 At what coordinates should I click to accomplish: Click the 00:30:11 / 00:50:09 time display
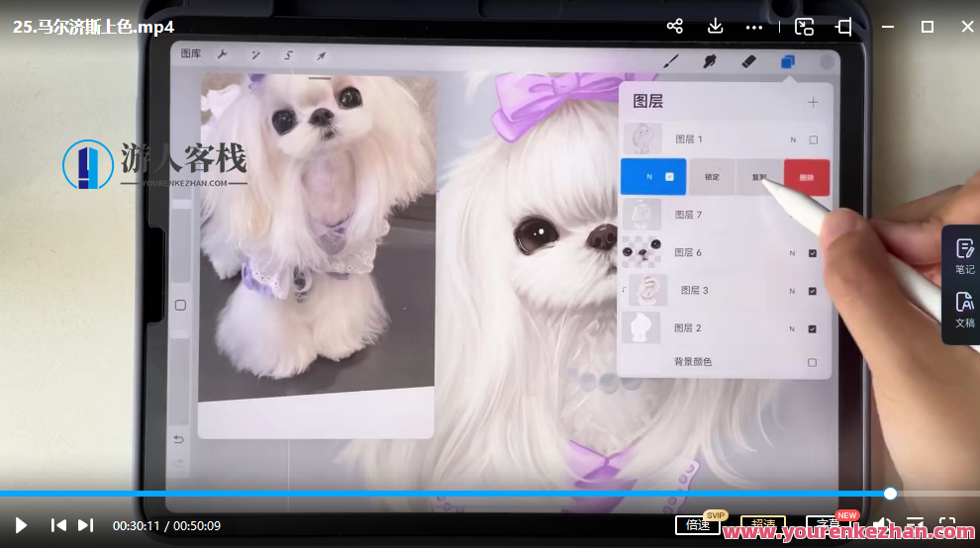tap(167, 525)
